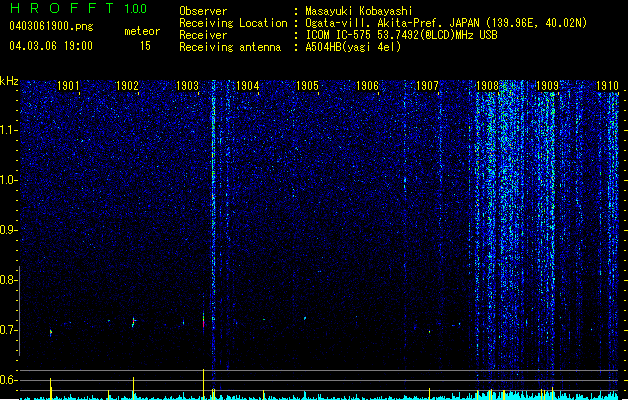Viewport: 629px width, 400px height.
Task: Click antenna value A504HB(yagi 4el)
Action: (x=353, y=47)
